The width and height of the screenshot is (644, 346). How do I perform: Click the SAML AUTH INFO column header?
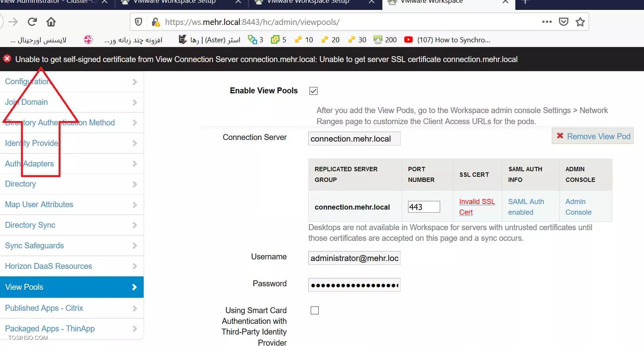click(x=531, y=174)
